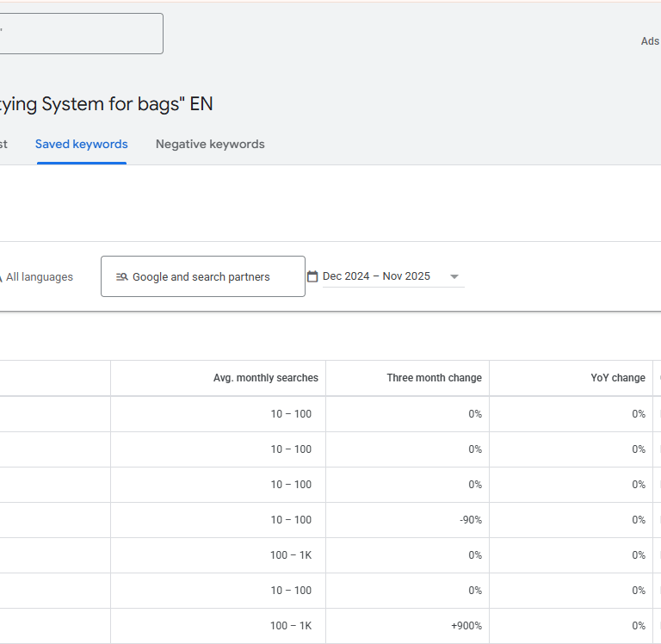
Task: Click the first 100 – 1K searches cell
Action: click(290, 555)
